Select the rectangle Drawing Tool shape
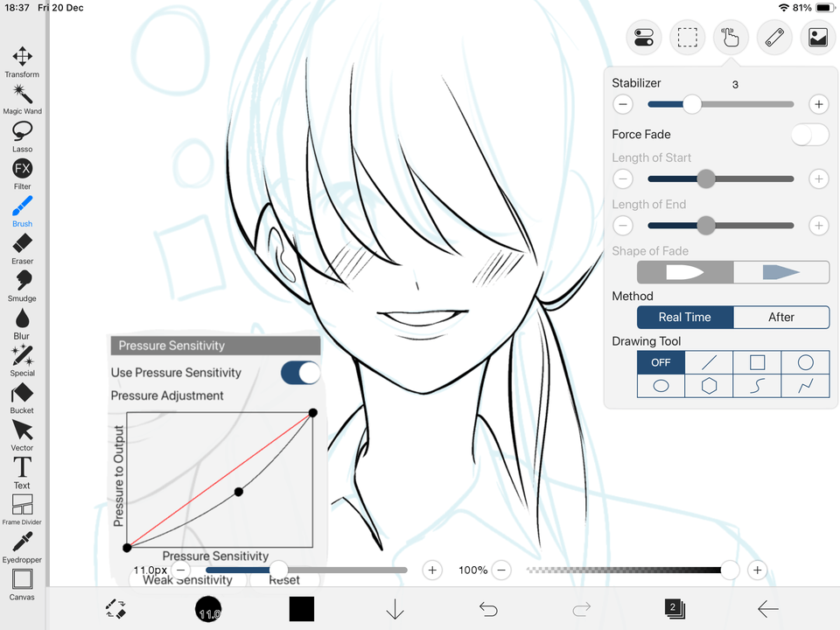 coord(756,361)
